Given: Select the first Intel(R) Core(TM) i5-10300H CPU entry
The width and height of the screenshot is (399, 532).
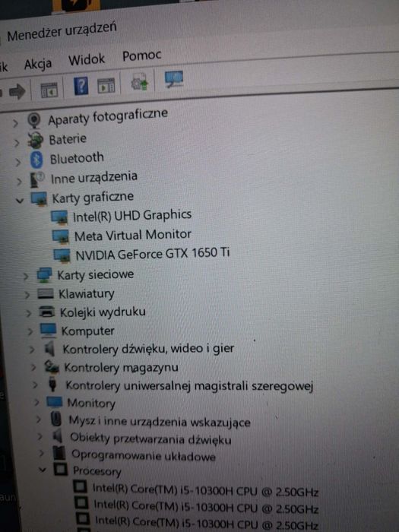Looking at the screenshot, I should coord(205,489).
